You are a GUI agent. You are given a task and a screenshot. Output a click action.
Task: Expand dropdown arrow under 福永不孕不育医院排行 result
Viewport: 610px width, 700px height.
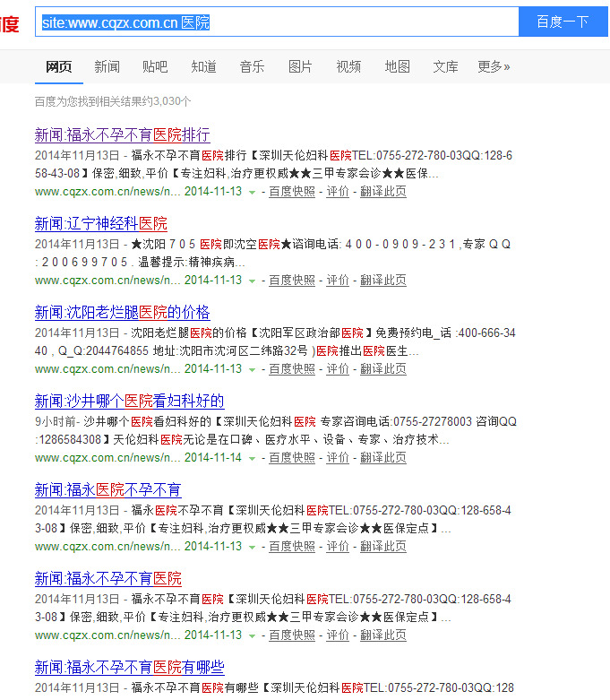[x=252, y=193]
